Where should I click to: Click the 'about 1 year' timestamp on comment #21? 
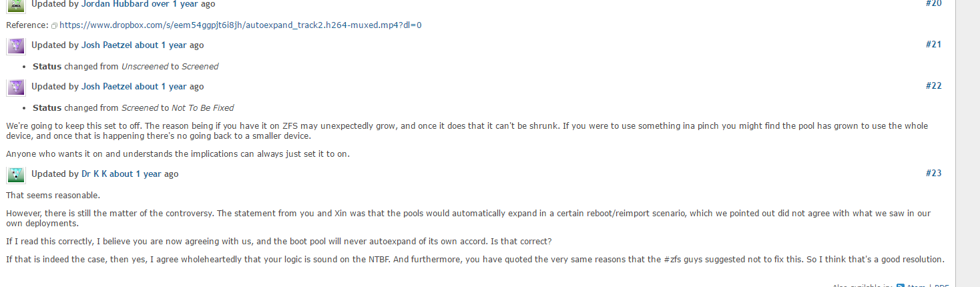click(x=161, y=45)
